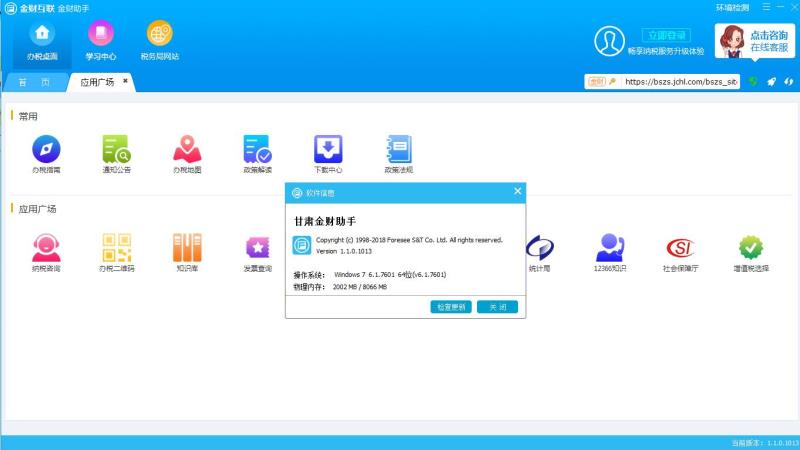Close the 应用广场 tab
800x450 pixels.
tap(125, 81)
